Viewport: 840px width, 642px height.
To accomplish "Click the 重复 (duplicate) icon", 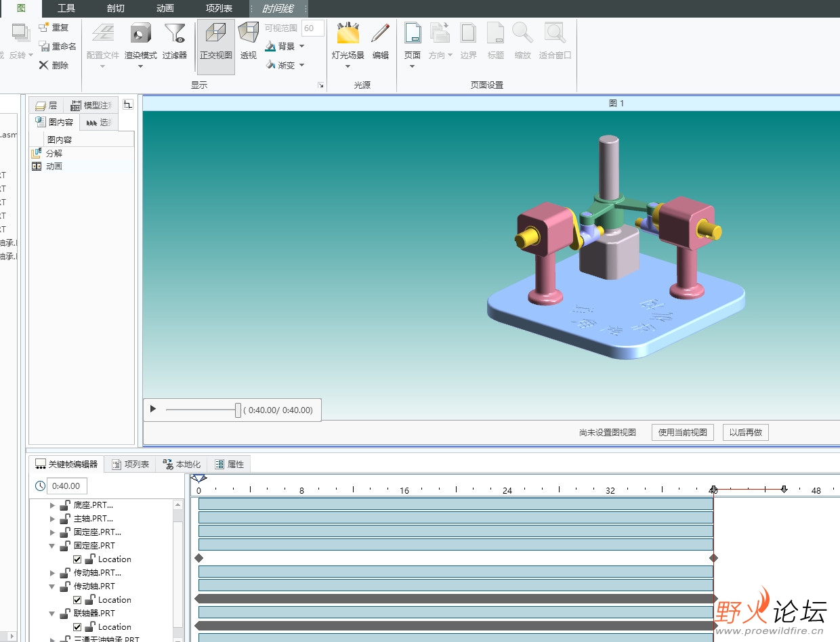I will (x=44, y=28).
